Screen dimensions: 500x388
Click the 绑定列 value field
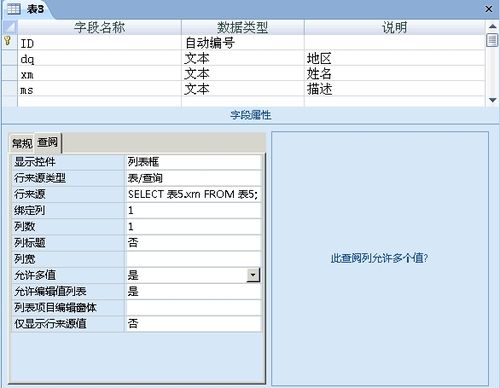click(x=193, y=210)
